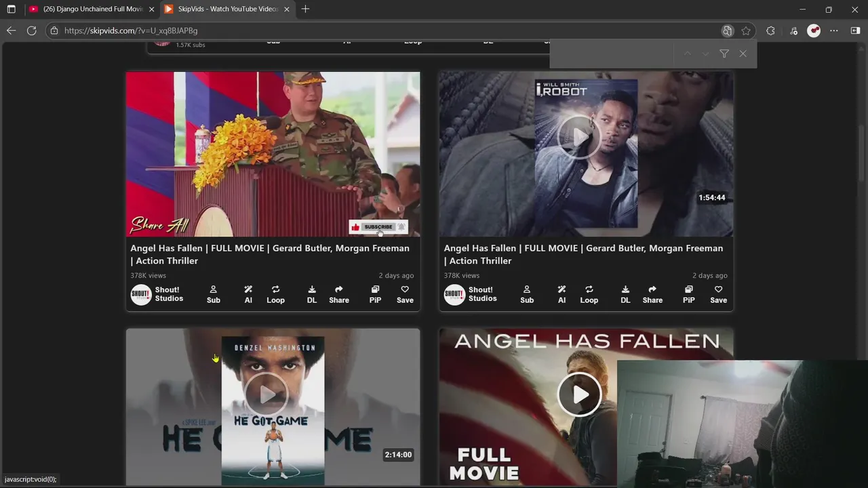Play the Angel Has Fallen full movie poster video
The image size is (868, 488).
pyautogui.click(x=579, y=394)
